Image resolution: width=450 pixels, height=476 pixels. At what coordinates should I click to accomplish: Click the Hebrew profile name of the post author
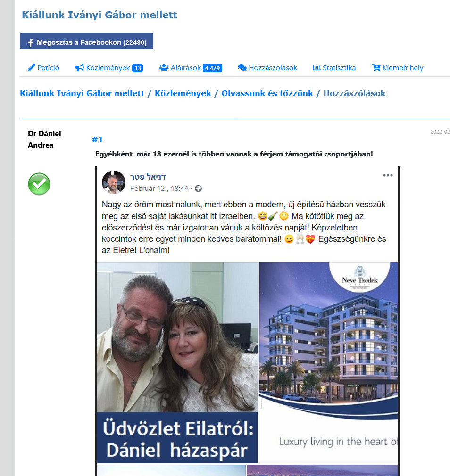[148, 177]
